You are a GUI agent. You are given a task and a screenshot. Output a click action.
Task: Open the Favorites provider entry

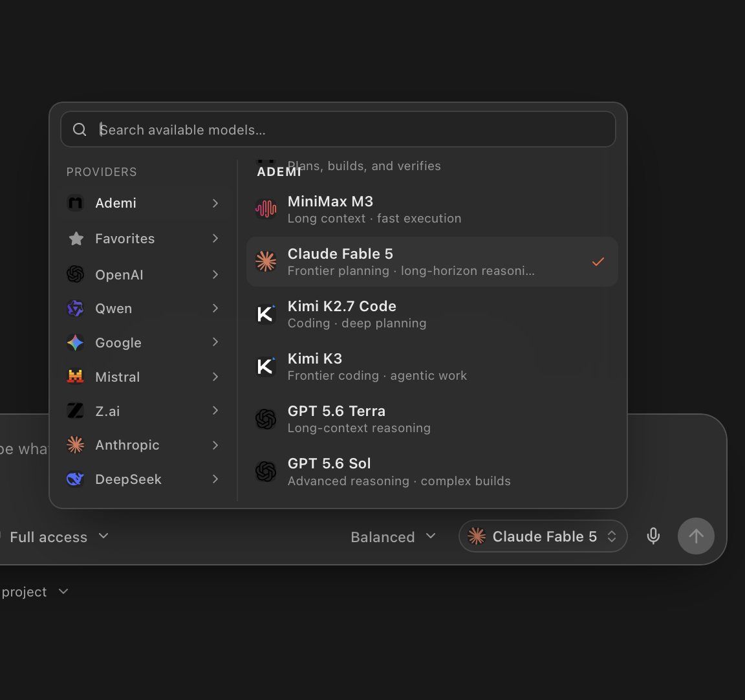[144, 239]
